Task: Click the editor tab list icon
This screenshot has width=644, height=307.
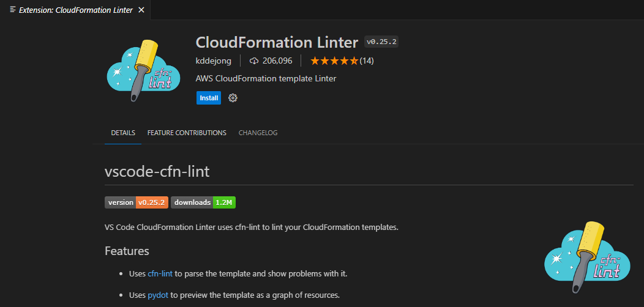Action: [x=13, y=10]
